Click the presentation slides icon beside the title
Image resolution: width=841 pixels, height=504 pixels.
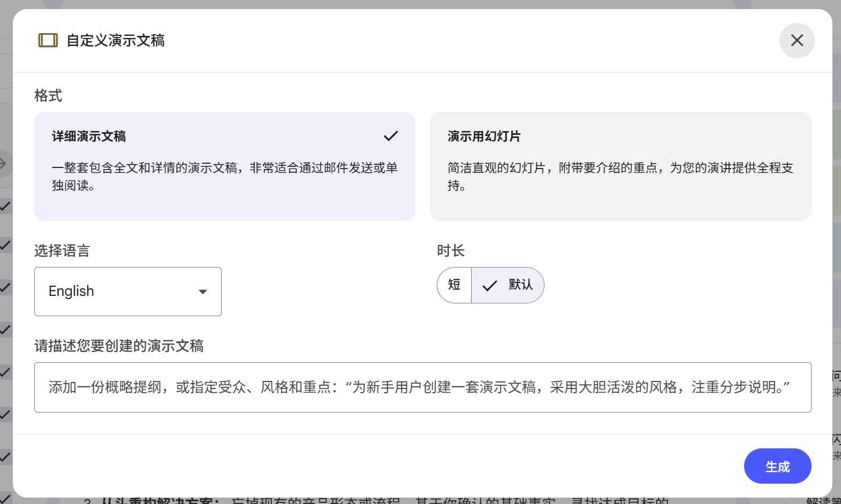click(x=48, y=40)
